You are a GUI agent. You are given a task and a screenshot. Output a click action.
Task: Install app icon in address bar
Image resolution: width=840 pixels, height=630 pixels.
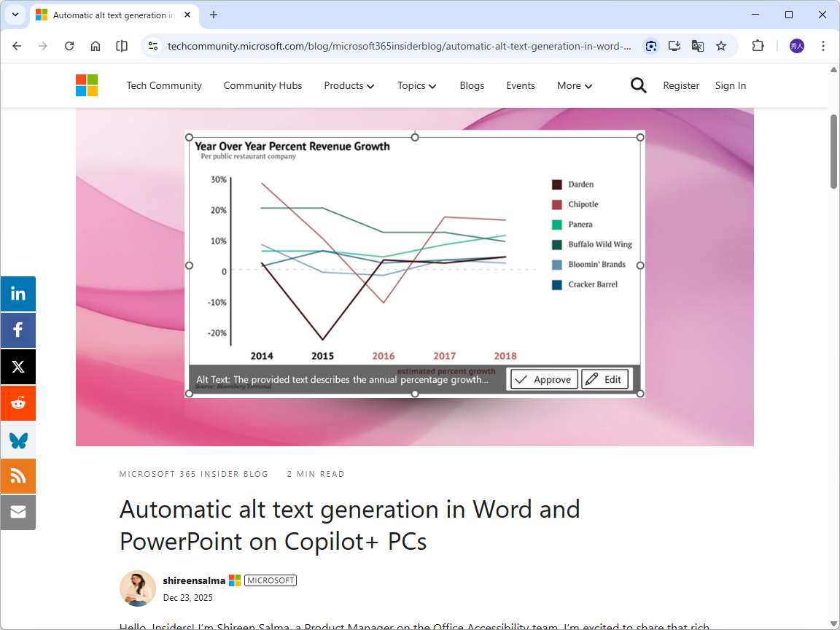(x=674, y=46)
